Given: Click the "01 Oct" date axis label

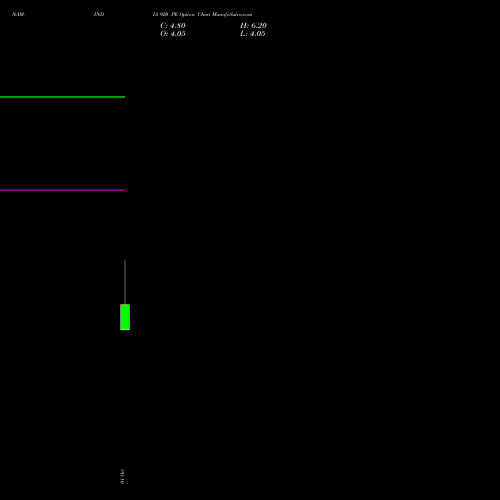Looking at the screenshot, I should pyautogui.click(x=122, y=476).
